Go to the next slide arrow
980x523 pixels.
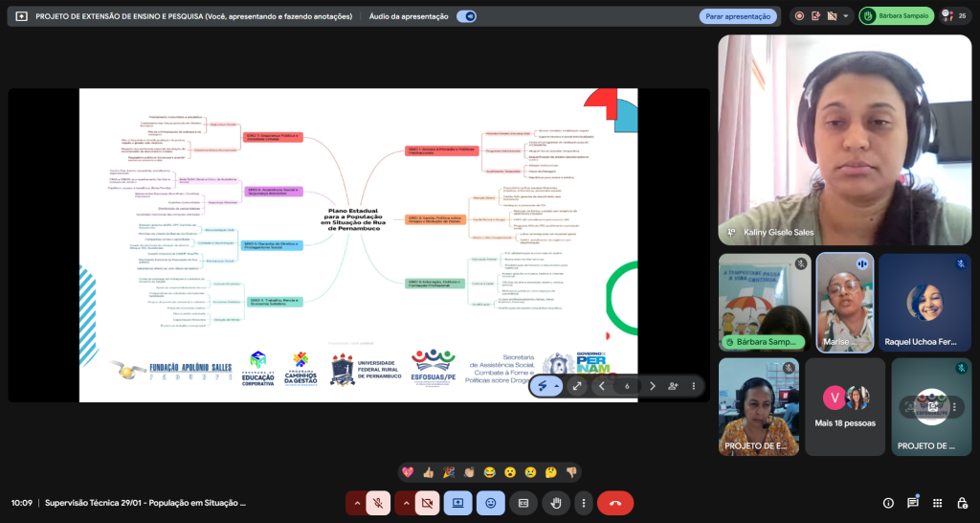point(653,386)
